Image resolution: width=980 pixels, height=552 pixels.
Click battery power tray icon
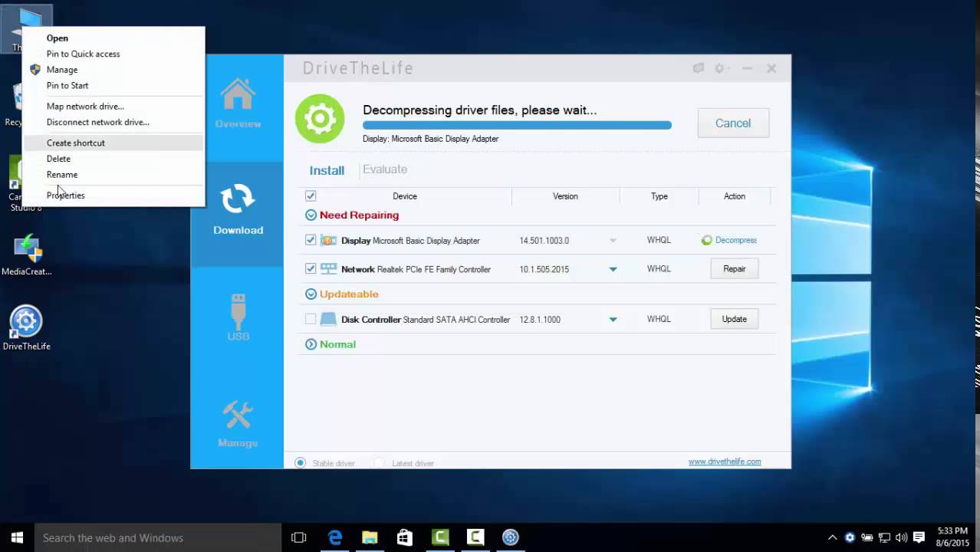point(867,537)
